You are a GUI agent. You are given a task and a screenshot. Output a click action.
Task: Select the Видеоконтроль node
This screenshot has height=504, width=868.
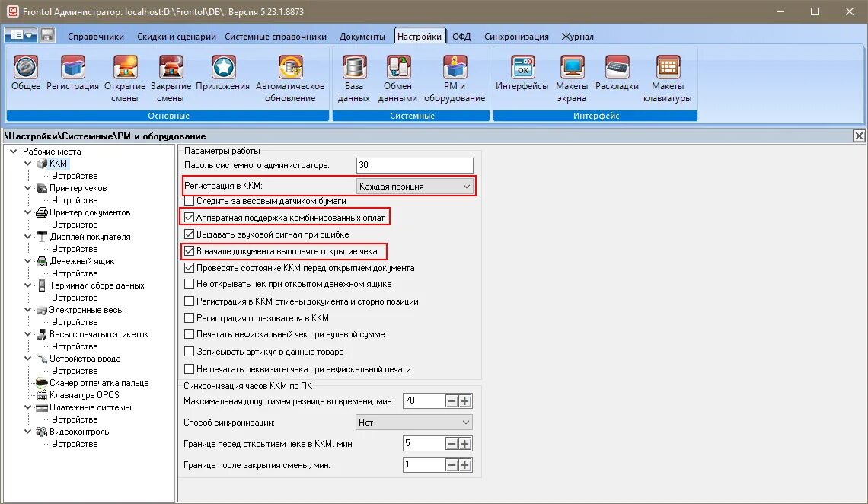tap(79, 432)
